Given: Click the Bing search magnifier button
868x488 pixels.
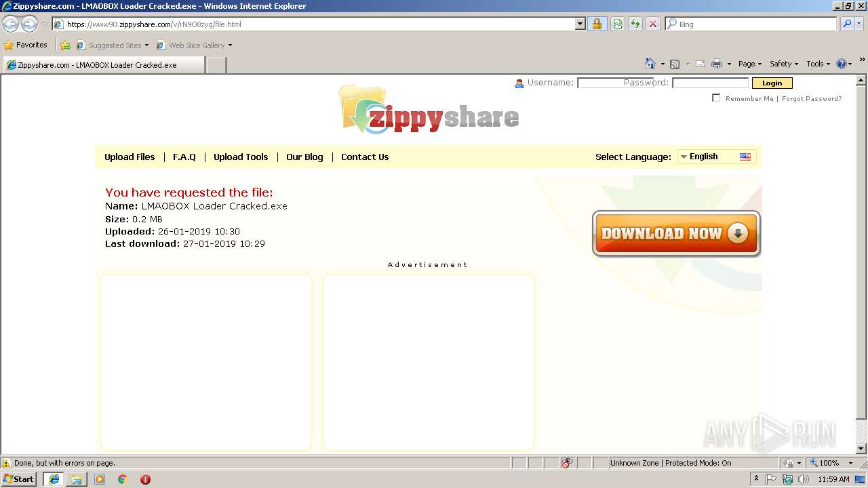Looking at the screenshot, I should tap(847, 24).
